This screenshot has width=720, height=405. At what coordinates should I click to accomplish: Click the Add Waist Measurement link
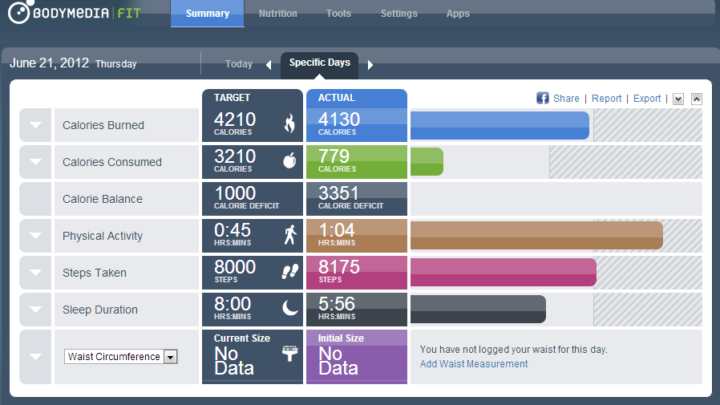click(474, 364)
